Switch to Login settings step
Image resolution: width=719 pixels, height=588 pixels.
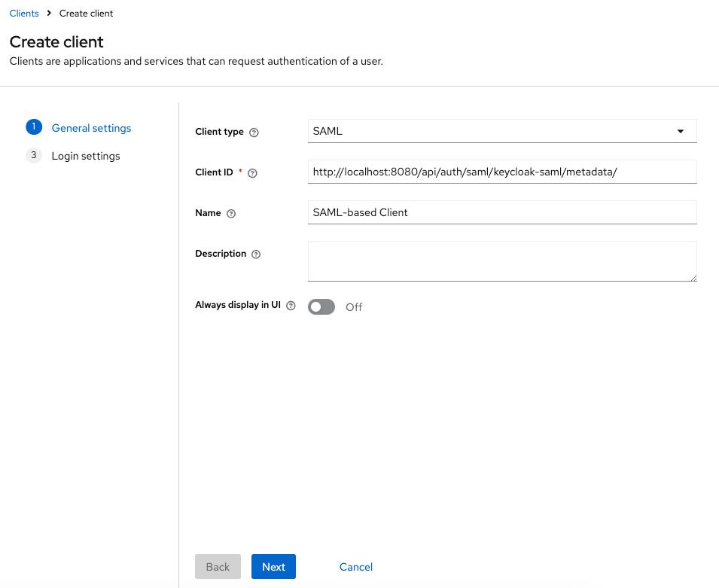pyautogui.click(x=86, y=156)
